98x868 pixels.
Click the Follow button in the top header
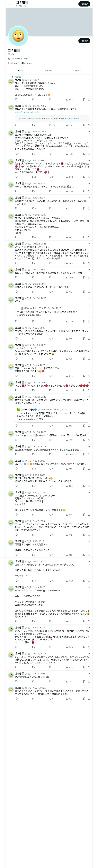coord(84,4)
